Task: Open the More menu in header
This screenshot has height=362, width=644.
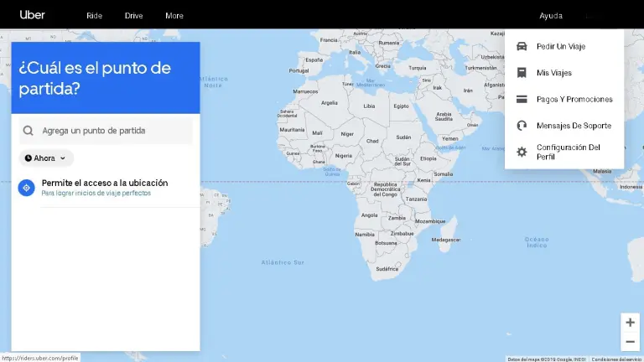Action: click(x=174, y=16)
